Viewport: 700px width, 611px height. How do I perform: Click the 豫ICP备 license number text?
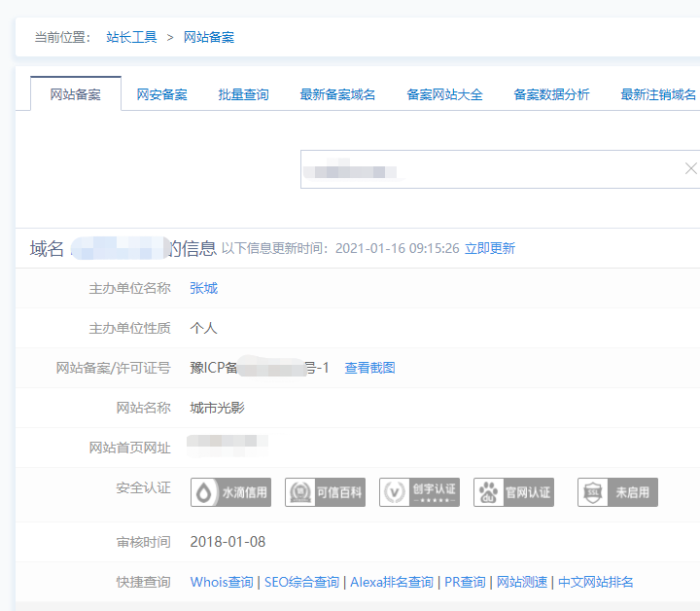pos(260,368)
